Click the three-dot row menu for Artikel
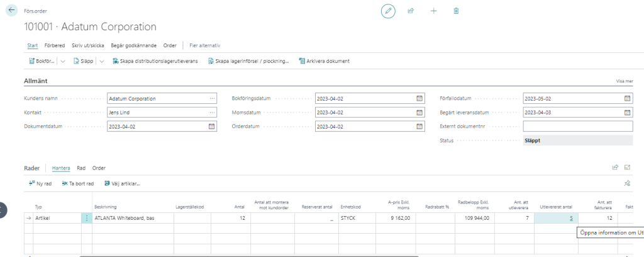 point(87,218)
